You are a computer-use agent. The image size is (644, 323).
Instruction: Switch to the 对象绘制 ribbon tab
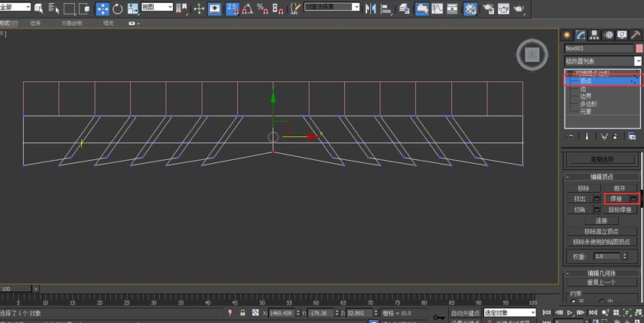coord(72,24)
